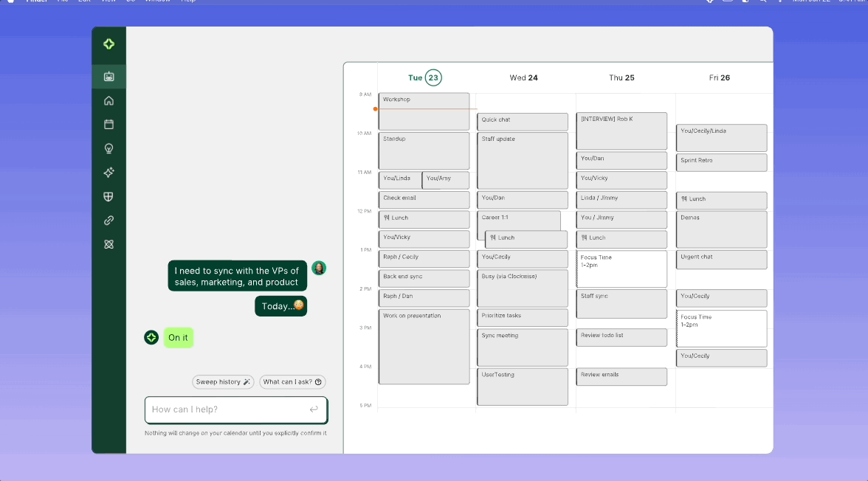This screenshot has height=481, width=868.
Task: Click the Clockwise logo in the sidebar
Action: (x=109, y=44)
